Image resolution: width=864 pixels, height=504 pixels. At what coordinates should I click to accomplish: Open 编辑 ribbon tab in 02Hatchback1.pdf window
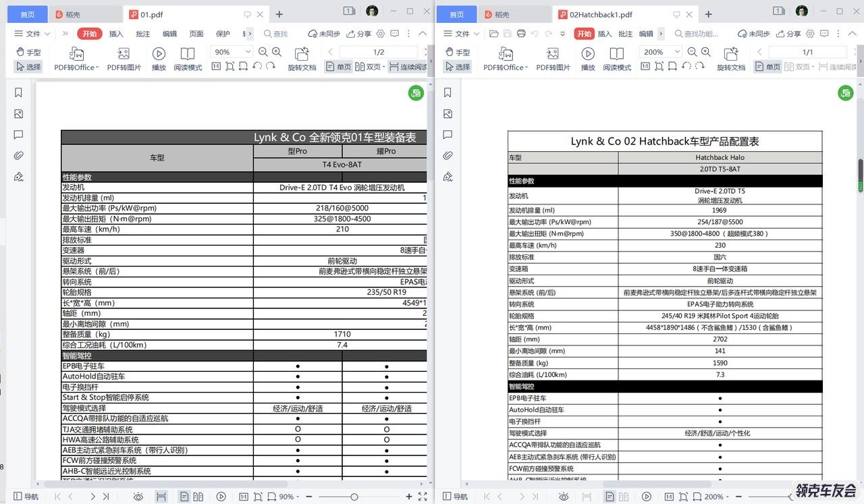point(646,34)
